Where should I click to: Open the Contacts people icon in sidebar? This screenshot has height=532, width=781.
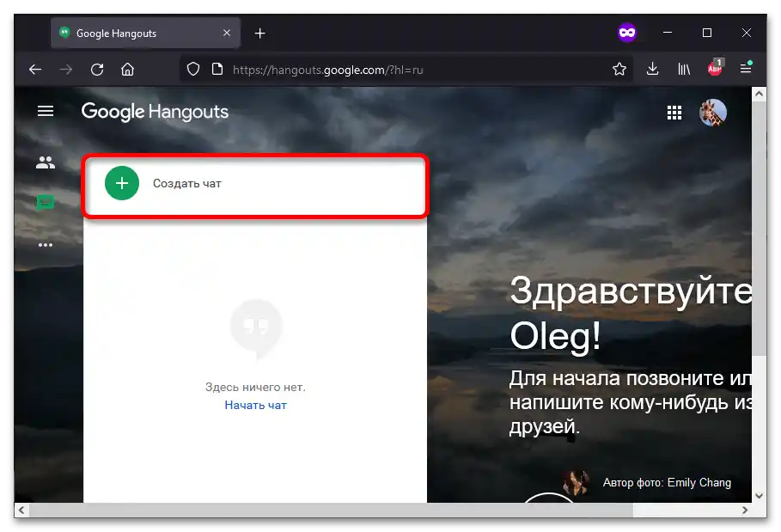pyautogui.click(x=46, y=162)
